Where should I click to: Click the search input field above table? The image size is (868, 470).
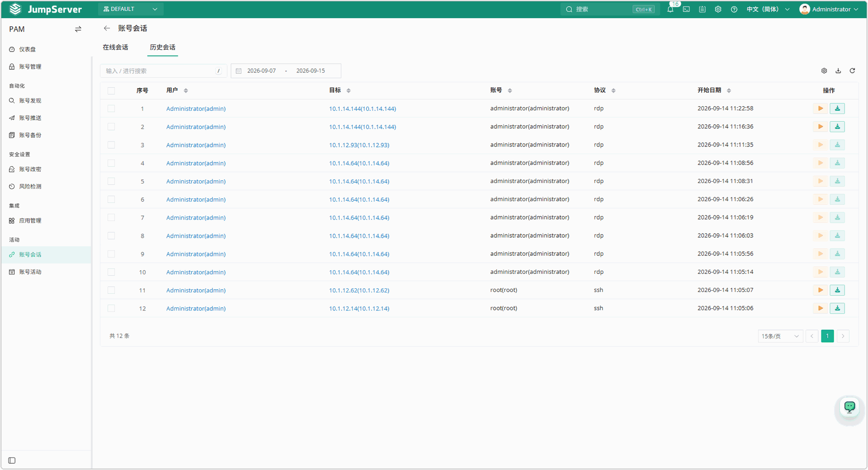coord(163,70)
